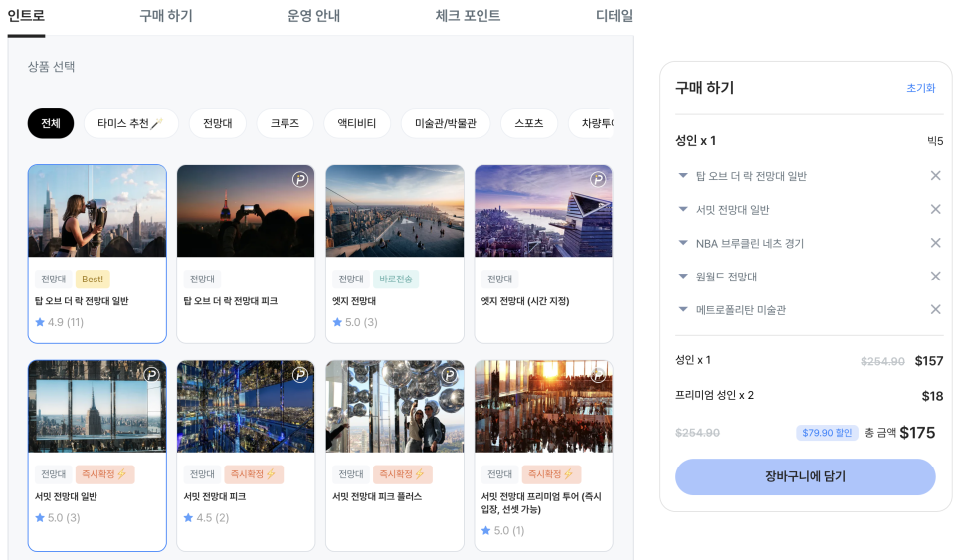Click the 서밋 전망대 피크 플러스 title

(x=377, y=497)
